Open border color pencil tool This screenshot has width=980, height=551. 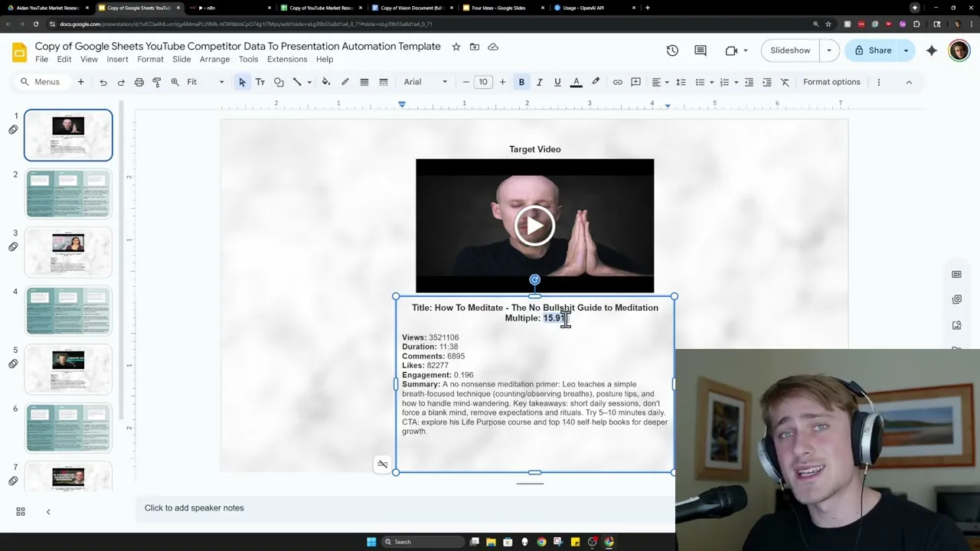pyautogui.click(x=345, y=82)
